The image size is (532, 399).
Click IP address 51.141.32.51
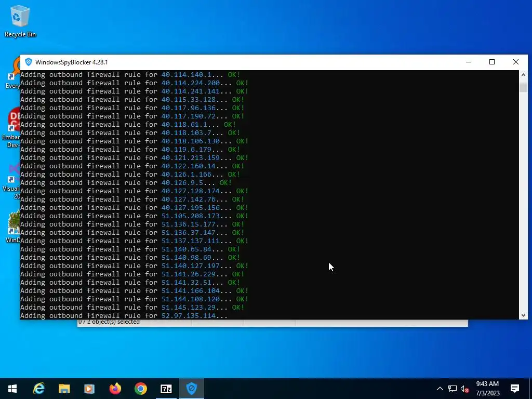pyautogui.click(x=186, y=282)
